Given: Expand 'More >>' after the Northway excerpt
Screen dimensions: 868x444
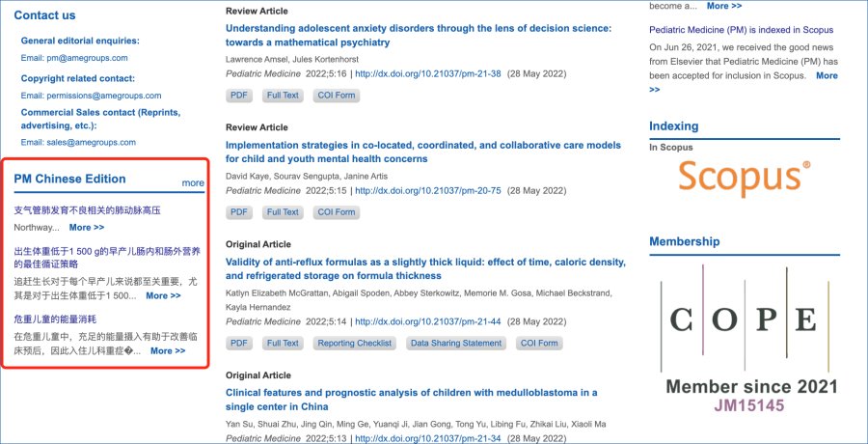Looking at the screenshot, I should (87, 228).
